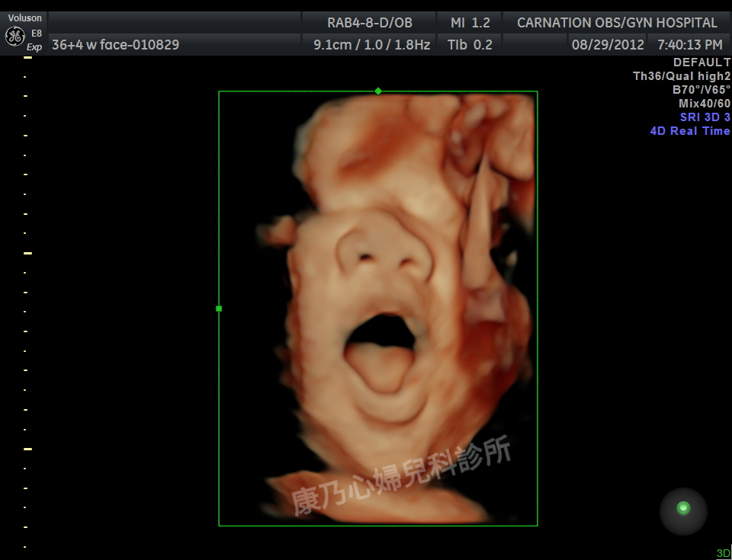The image size is (732, 560).
Task: Click the 'Mix40/60' setting
Action: pyautogui.click(x=705, y=104)
